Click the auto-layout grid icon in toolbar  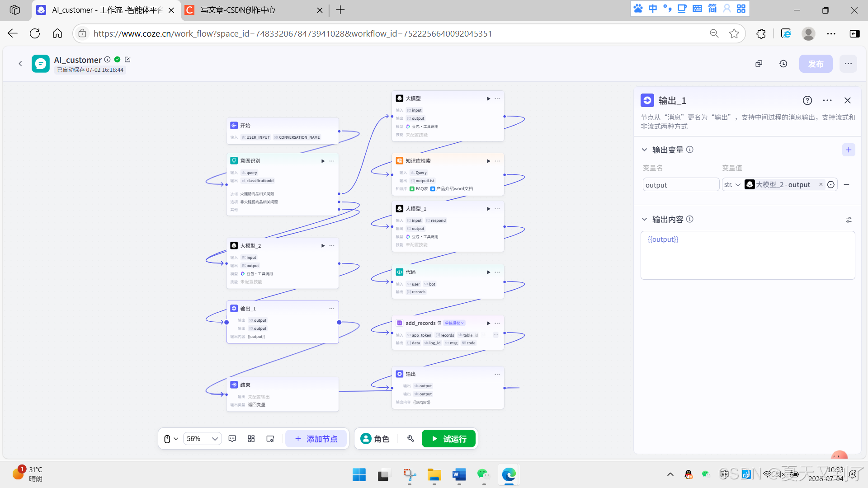coord(251,439)
